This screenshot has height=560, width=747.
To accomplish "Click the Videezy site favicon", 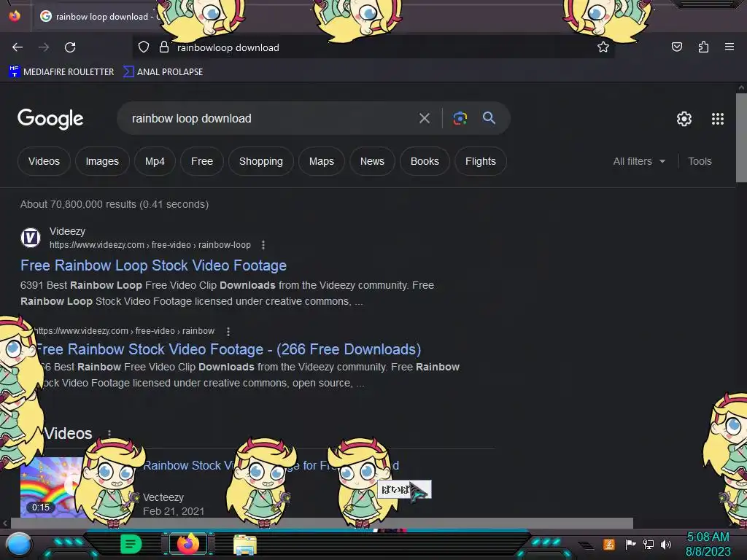I will 31,238.
